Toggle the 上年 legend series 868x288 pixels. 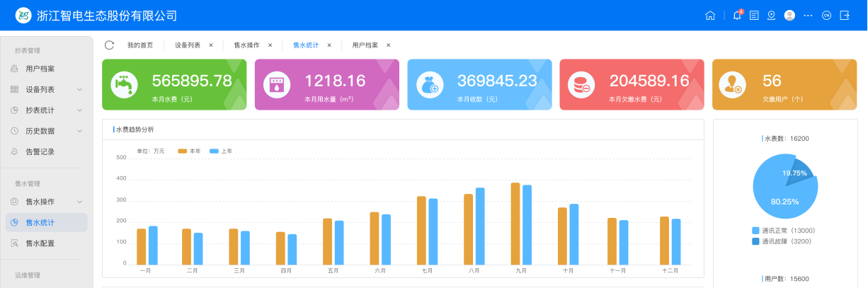point(221,151)
